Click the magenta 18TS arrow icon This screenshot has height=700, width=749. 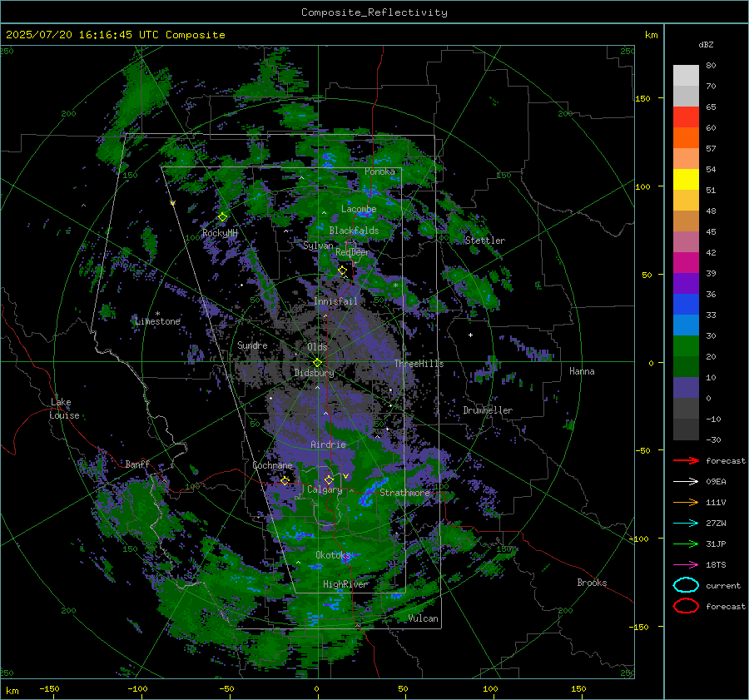click(686, 564)
